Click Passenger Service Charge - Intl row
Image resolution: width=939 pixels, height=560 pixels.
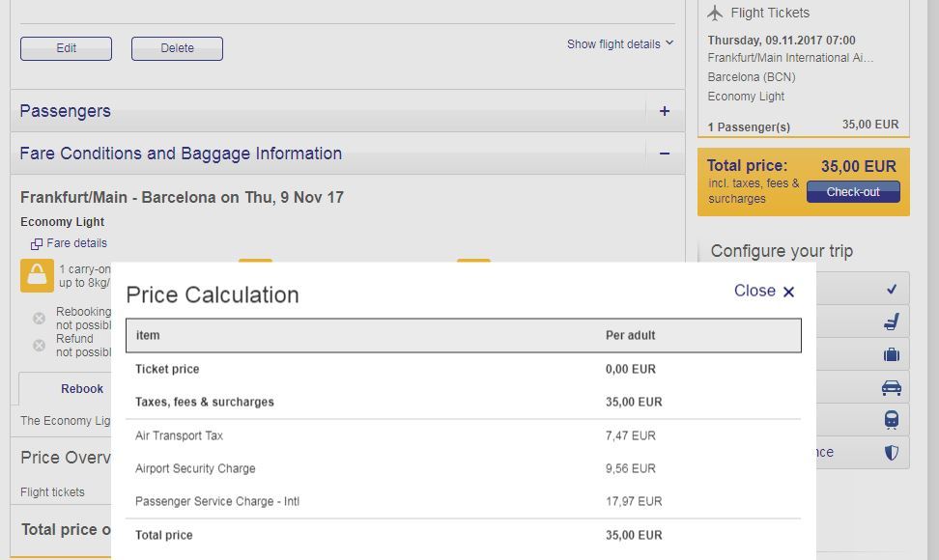[x=464, y=501]
